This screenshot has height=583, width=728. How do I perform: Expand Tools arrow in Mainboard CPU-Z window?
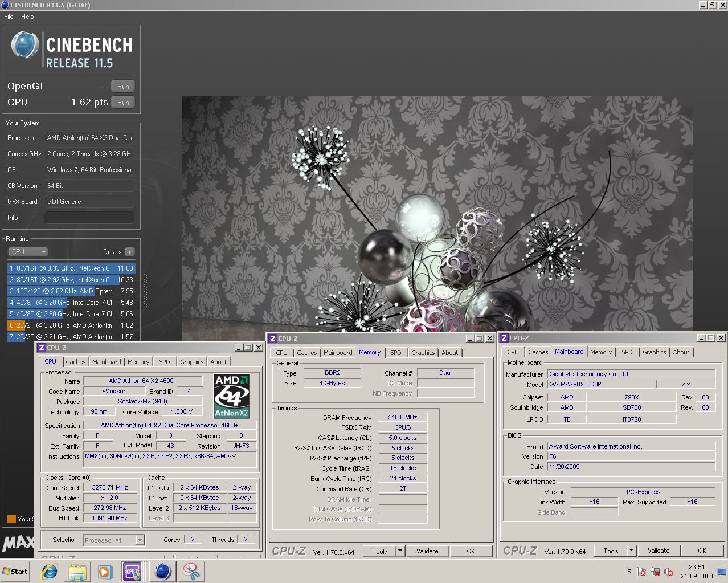coord(631,551)
